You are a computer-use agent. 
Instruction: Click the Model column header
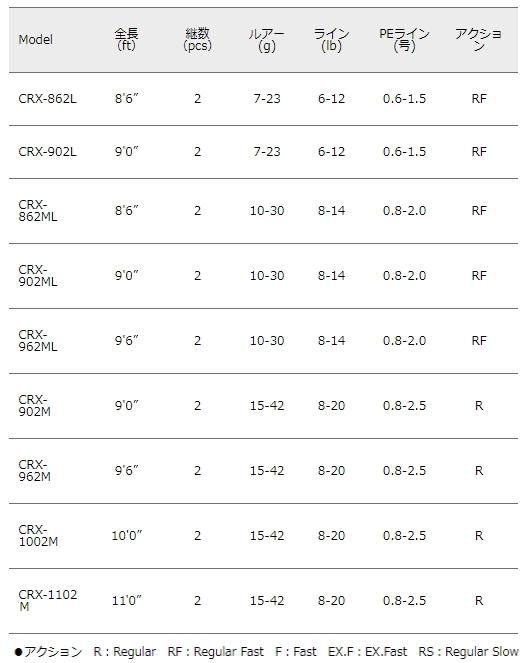tap(36, 40)
